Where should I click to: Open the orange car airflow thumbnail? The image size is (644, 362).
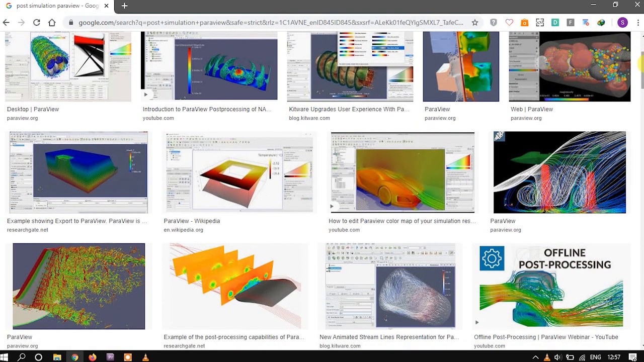point(403,172)
